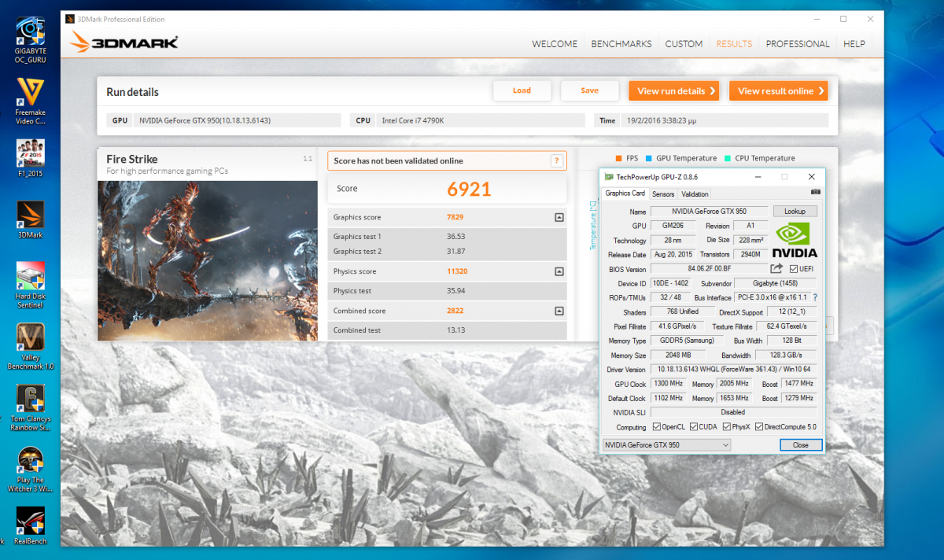Click the 6921 score value
Screen dimensions: 944x560
pos(469,189)
